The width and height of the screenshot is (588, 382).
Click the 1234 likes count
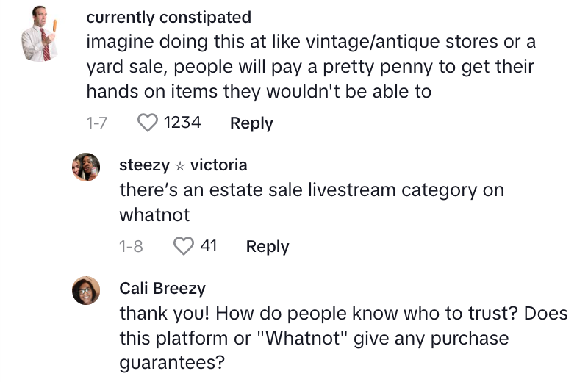pos(182,123)
